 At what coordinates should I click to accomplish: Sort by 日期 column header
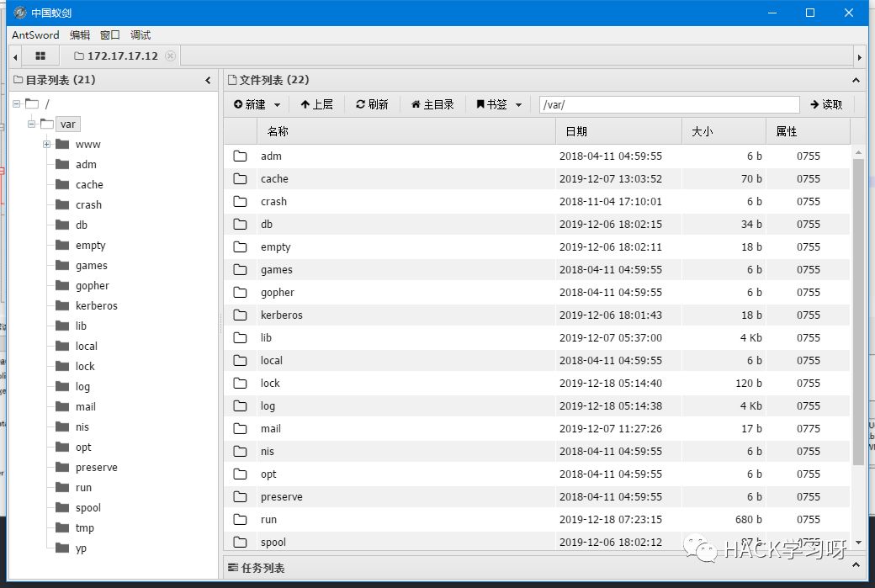[619, 131]
